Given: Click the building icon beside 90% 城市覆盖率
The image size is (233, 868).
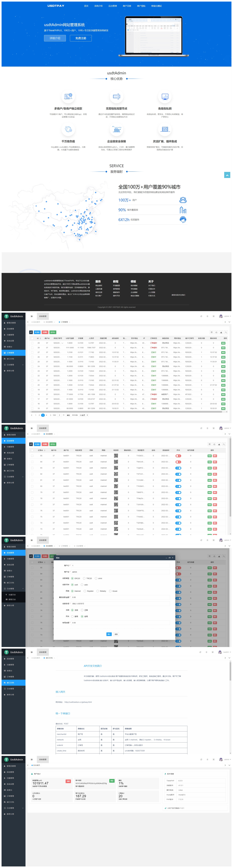Looking at the screenshot, I should coord(183,210).
